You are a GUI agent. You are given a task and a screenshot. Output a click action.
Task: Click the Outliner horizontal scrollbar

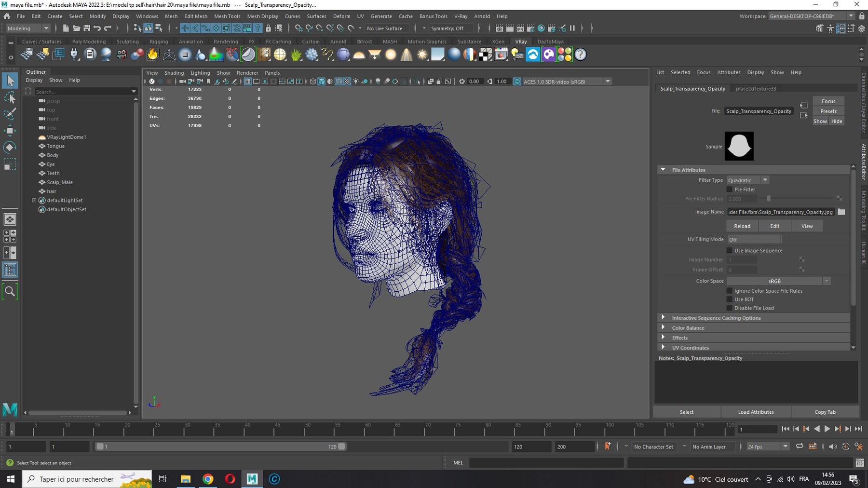pos(78,413)
